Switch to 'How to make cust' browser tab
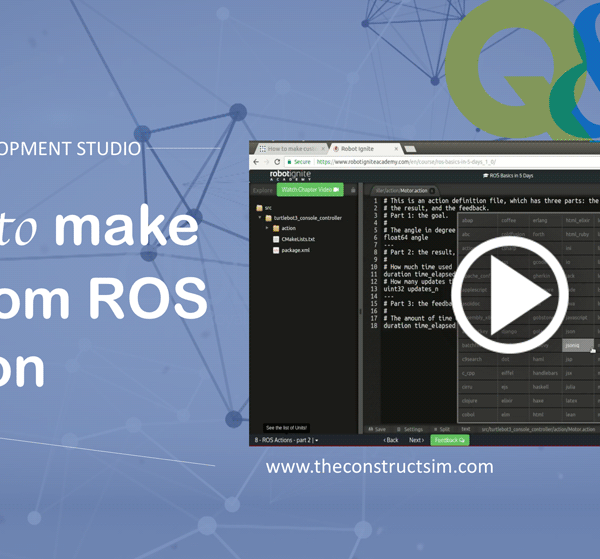Viewport: 600px width, 559px height. click(292, 148)
